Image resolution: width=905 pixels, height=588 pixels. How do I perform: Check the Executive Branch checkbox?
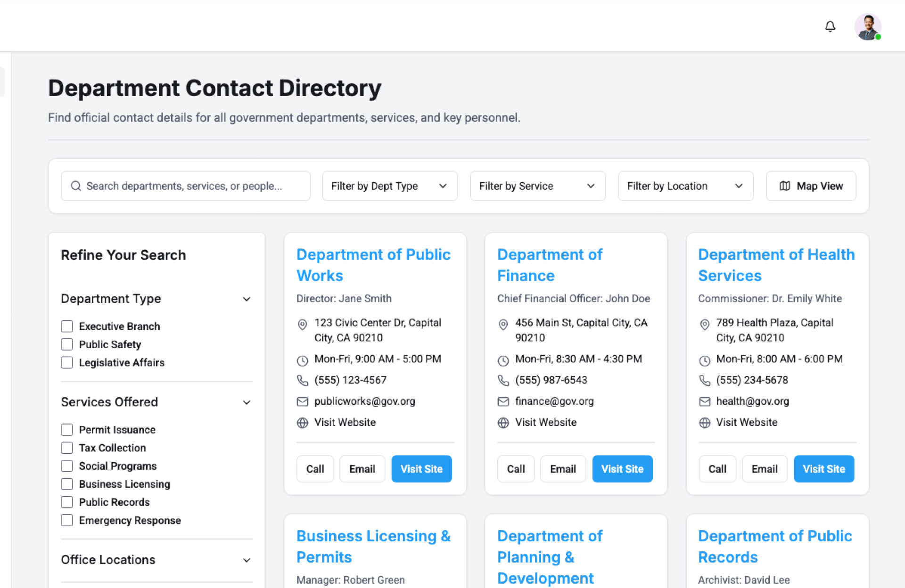click(x=67, y=327)
